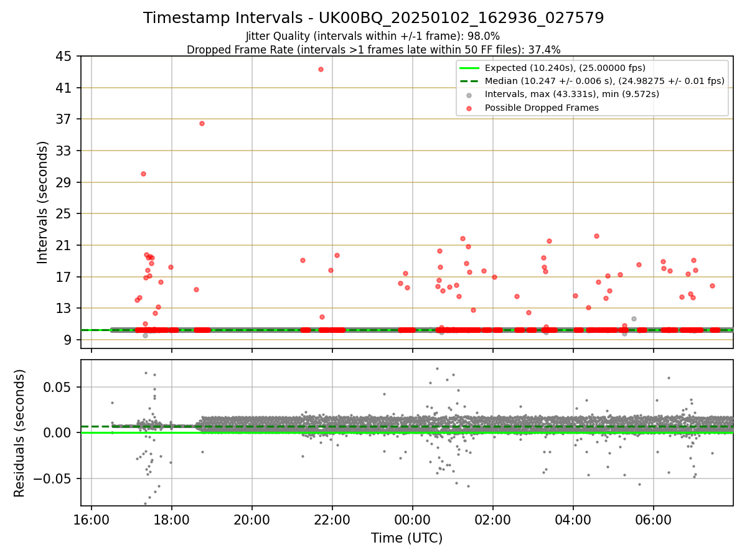The image size is (747, 560).
Task: Click x-axis tick label '04:00'
Action: [x=573, y=519]
